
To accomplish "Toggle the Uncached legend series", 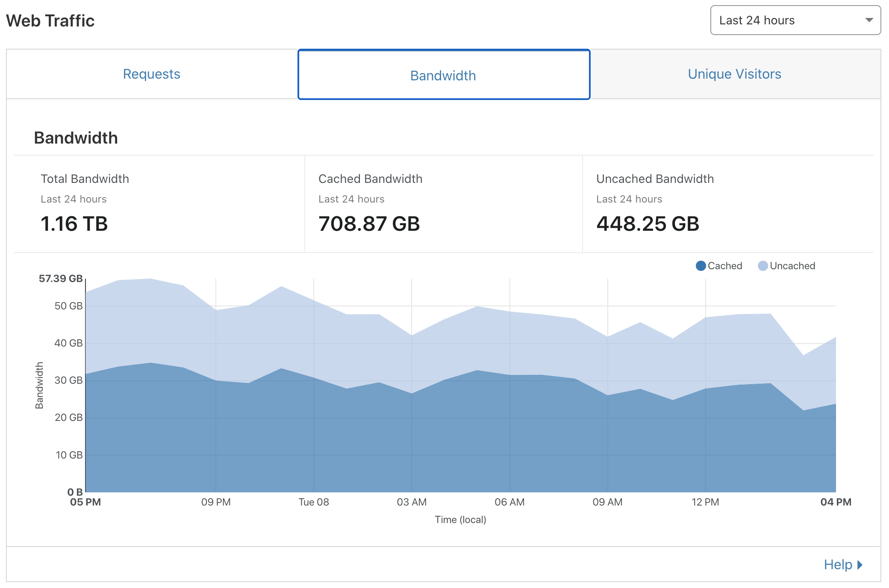I will tap(792, 266).
